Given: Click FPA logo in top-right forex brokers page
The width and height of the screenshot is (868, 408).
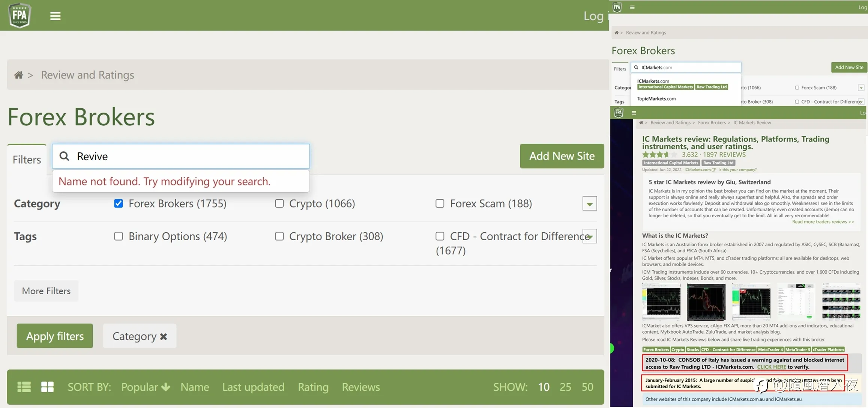Looking at the screenshot, I should point(617,7).
